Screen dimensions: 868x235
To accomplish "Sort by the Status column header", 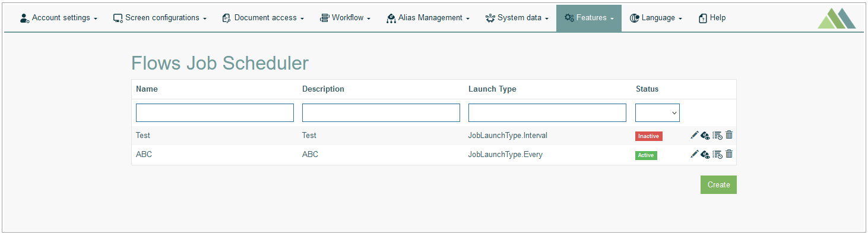I will [x=647, y=89].
